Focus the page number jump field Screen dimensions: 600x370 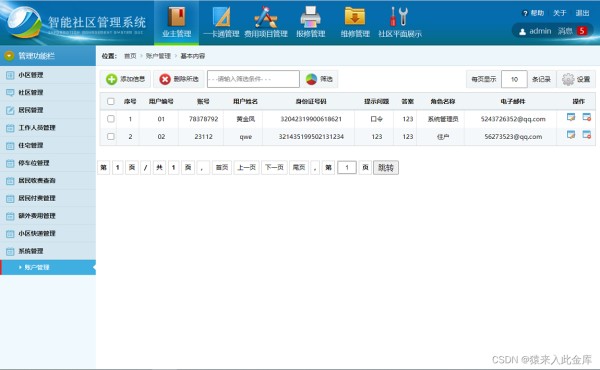click(x=347, y=168)
